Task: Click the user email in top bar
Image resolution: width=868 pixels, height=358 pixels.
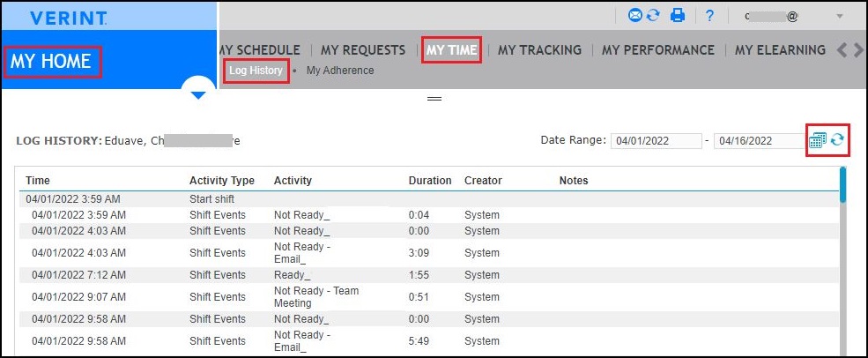Action: [x=772, y=17]
